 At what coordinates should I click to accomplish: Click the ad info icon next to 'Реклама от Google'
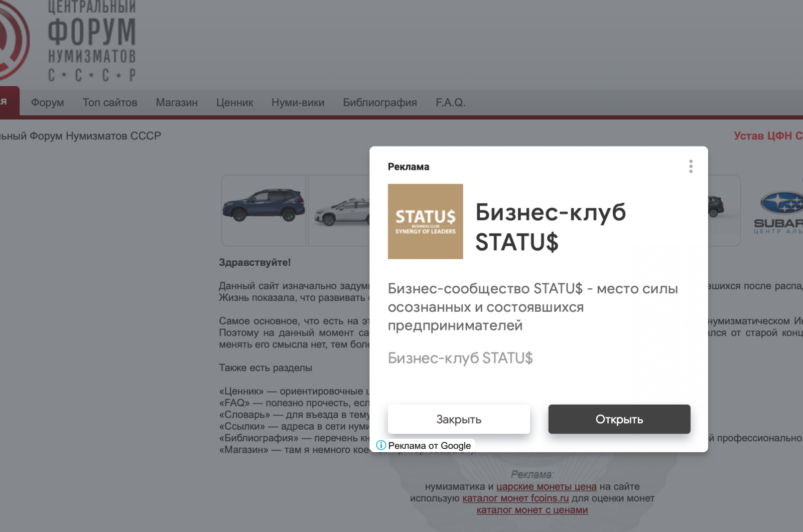click(381, 445)
